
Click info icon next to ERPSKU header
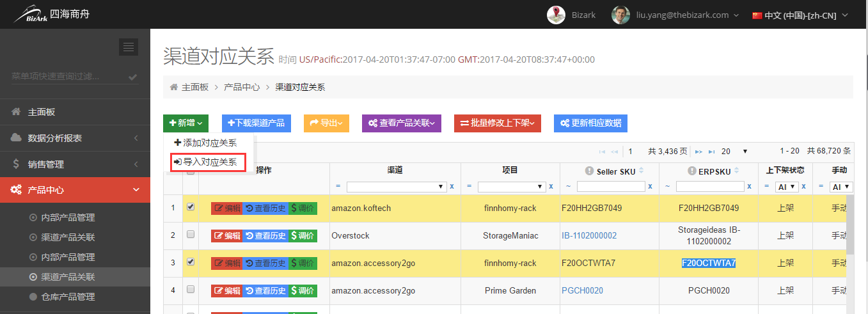(691, 171)
